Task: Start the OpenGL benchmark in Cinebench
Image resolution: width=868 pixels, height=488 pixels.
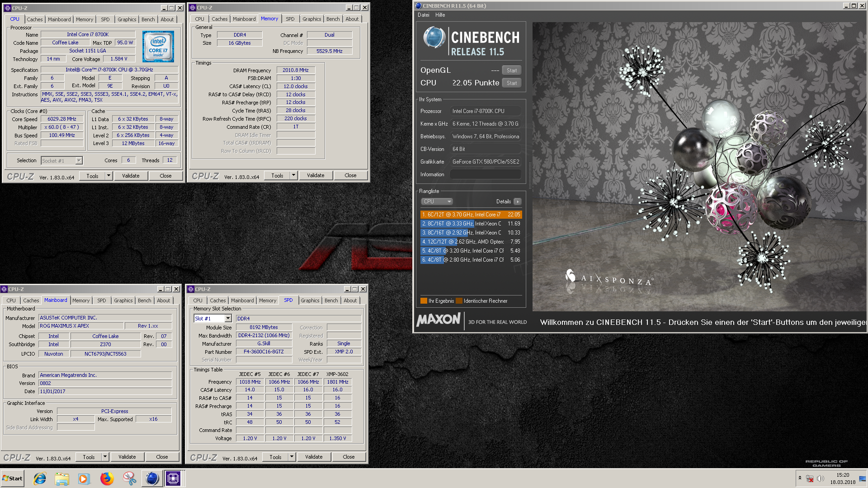Action: coord(511,70)
